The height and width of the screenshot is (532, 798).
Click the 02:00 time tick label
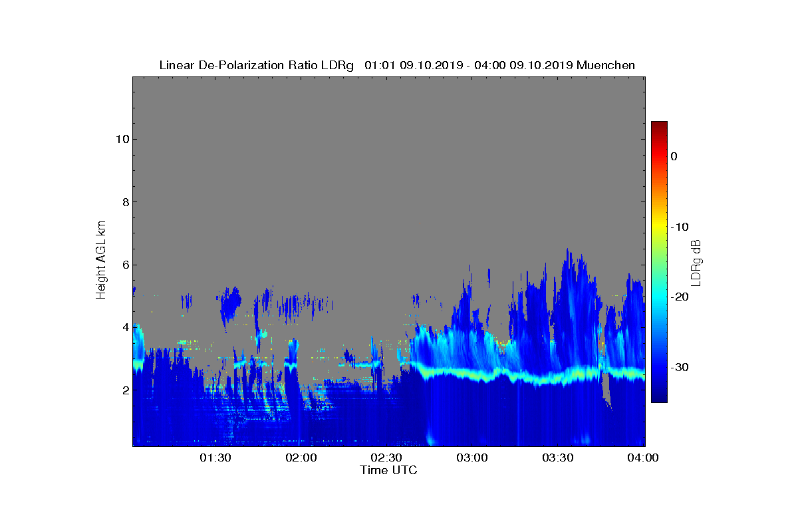click(301, 458)
